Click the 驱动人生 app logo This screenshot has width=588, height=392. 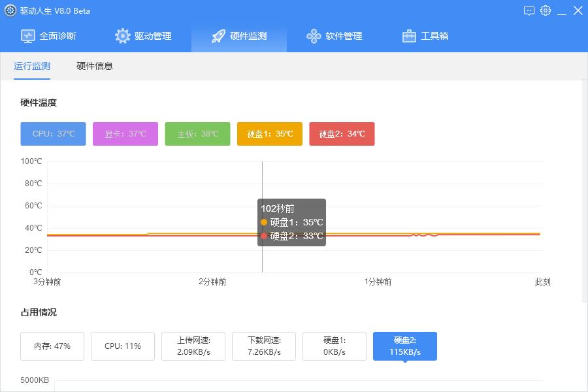(9, 10)
